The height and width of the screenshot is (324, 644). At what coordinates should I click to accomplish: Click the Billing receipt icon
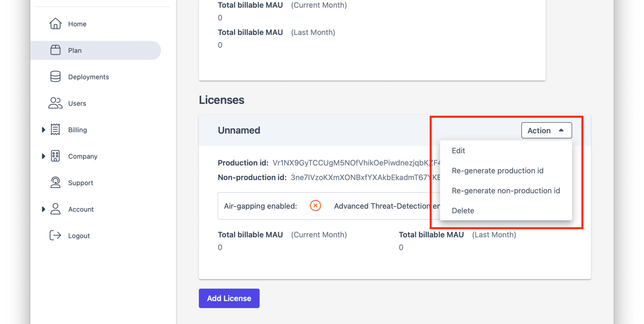click(x=55, y=130)
